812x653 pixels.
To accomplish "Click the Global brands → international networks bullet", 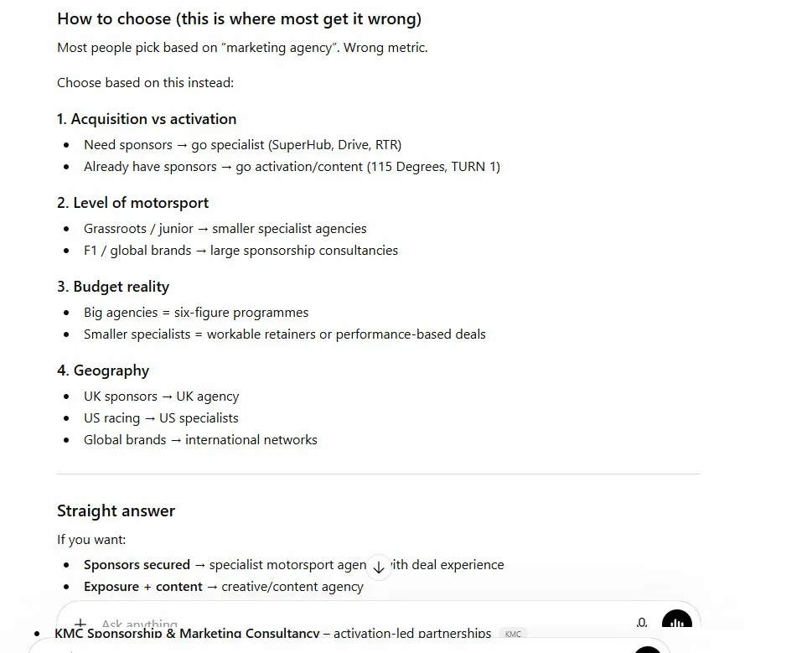I will click(200, 439).
